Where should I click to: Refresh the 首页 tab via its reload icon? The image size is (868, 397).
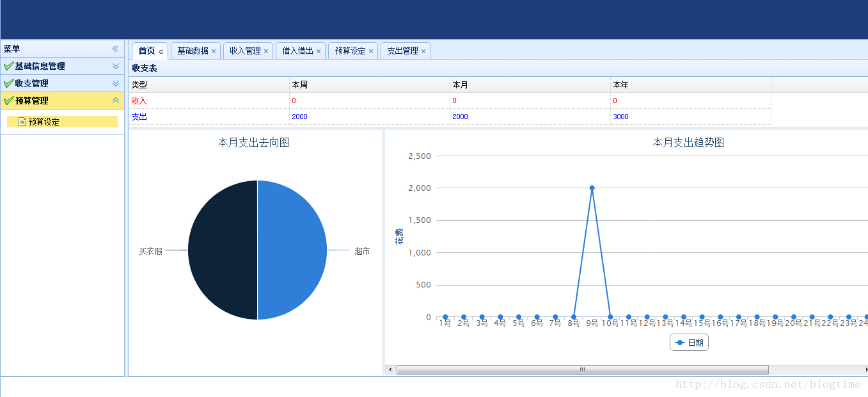click(161, 51)
